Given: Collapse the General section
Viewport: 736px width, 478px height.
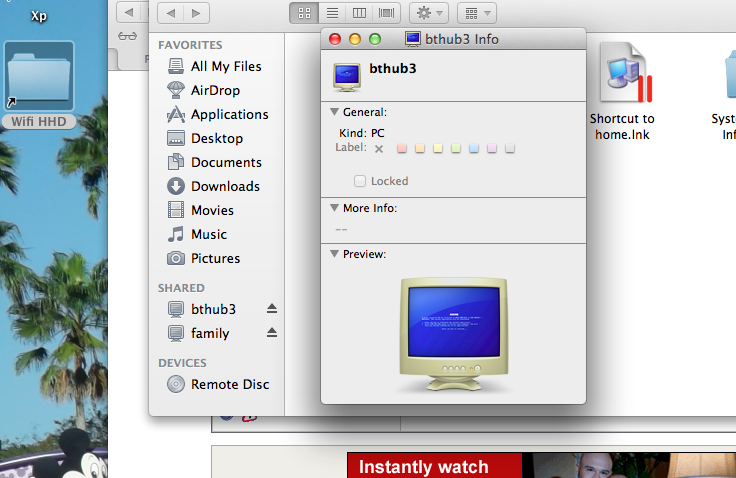Looking at the screenshot, I should pyautogui.click(x=334, y=112).
